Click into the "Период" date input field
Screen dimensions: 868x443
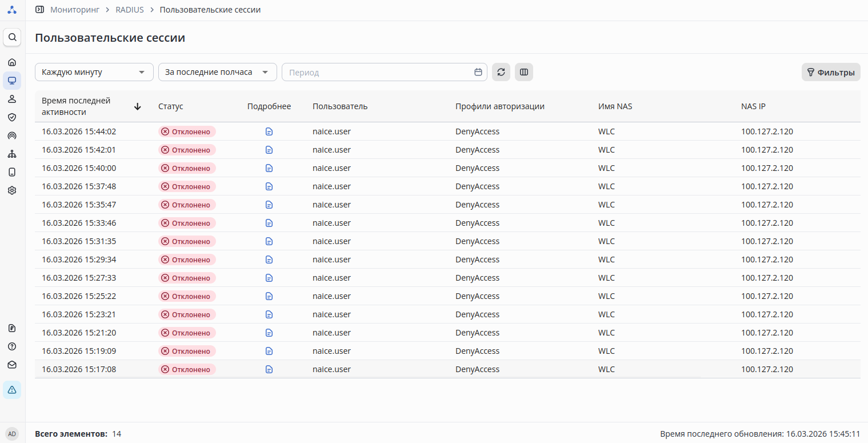377,72
